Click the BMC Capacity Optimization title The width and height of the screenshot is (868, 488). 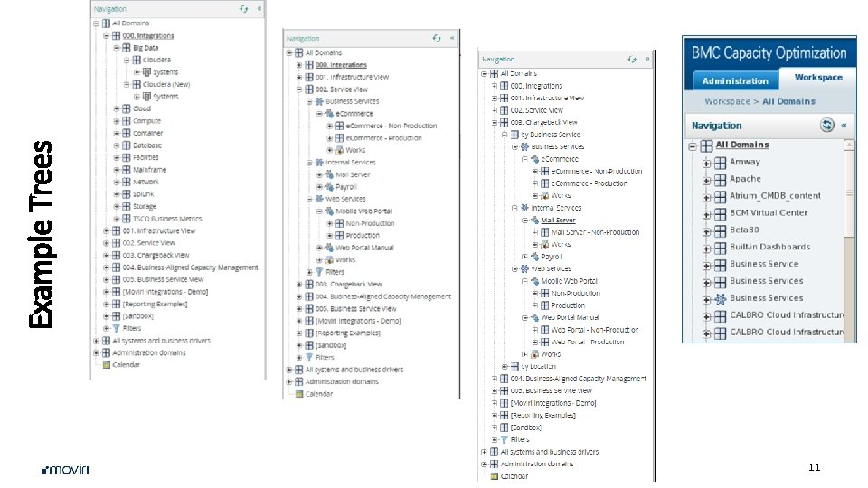click(x=769, y=53)
